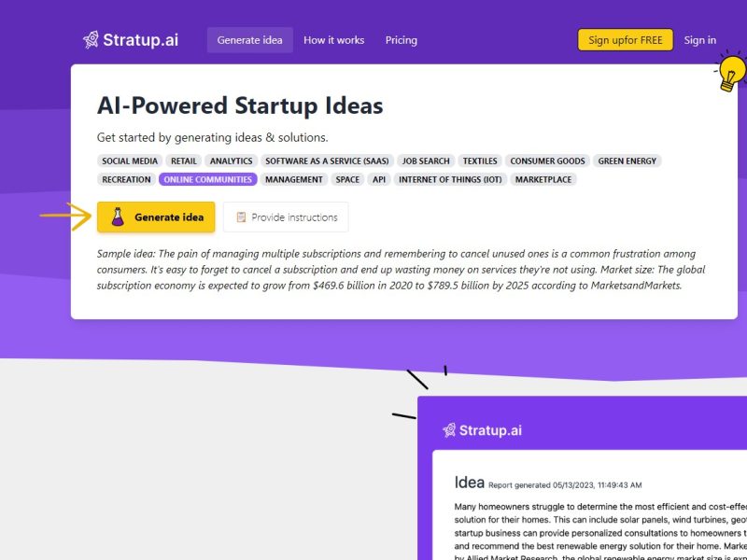Click the yellow Generate idea button
747x560 pixels.
click(x=156, y=217)
